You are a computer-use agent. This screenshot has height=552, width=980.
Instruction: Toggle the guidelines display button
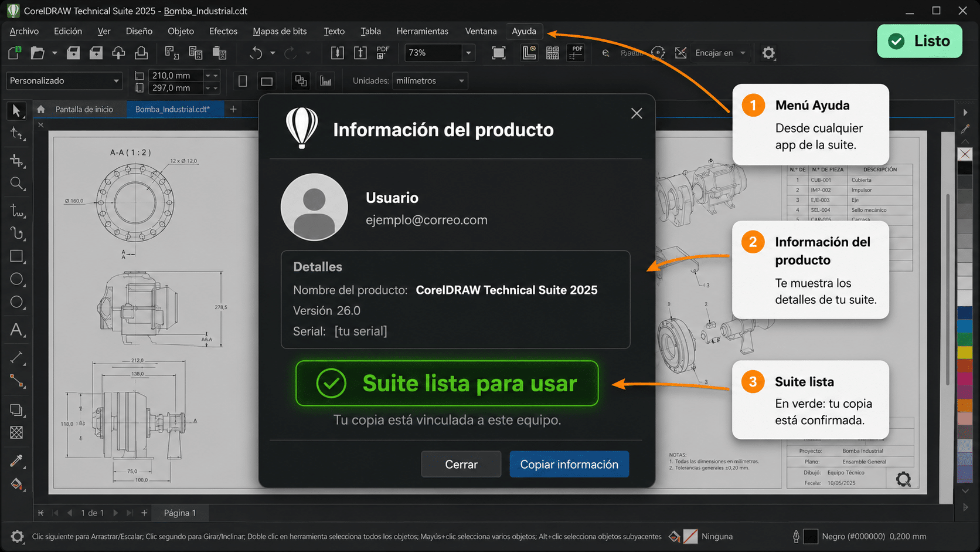pos(576,53)
